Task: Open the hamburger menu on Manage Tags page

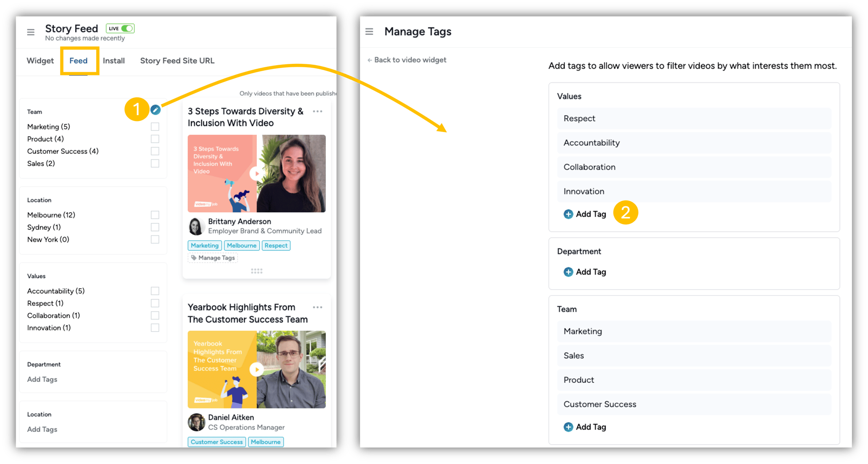Action: [369, 31]
